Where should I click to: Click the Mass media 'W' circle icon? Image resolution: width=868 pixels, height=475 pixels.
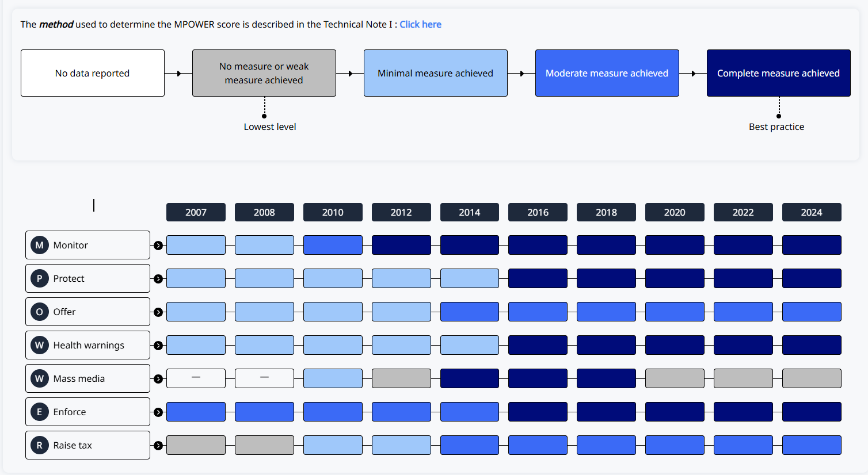coord(39,378)
